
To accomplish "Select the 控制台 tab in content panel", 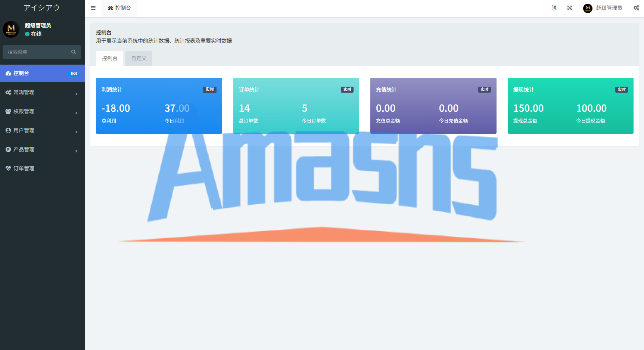I will (x=110, y=58).
